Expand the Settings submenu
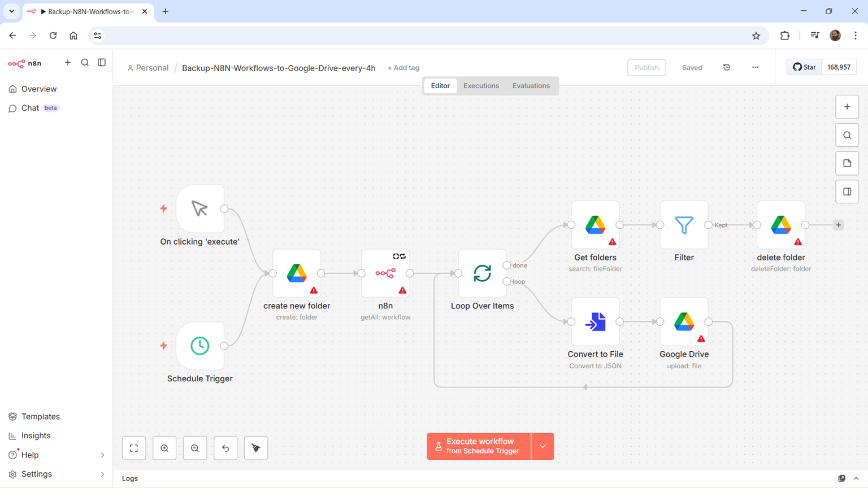This screenshot has width=868, height=488. coord(102,474)
